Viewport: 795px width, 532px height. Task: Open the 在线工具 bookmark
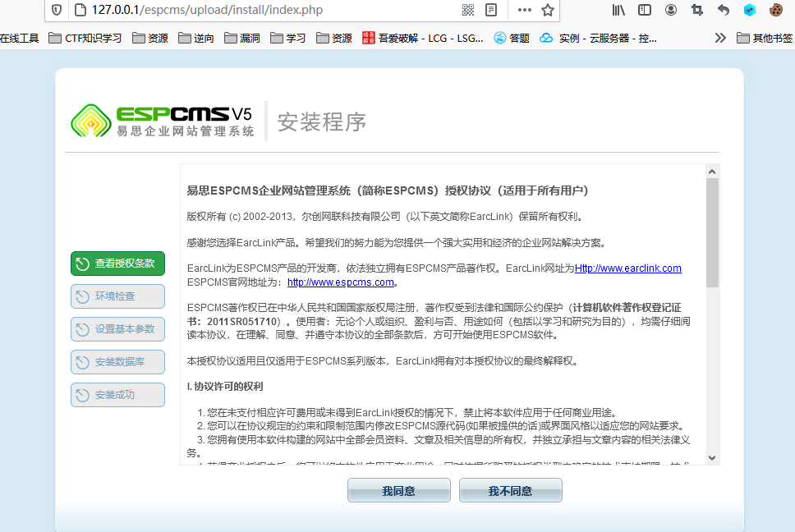pyautogui.click(x=19, y=38)
